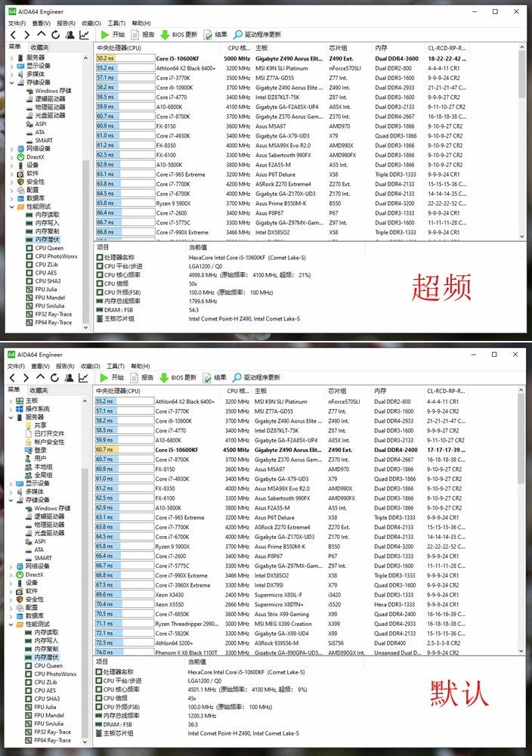532x756 pixels.
Task: Select 内存写入 benchmark in top window tree
Action: click(x=47, y=223)
